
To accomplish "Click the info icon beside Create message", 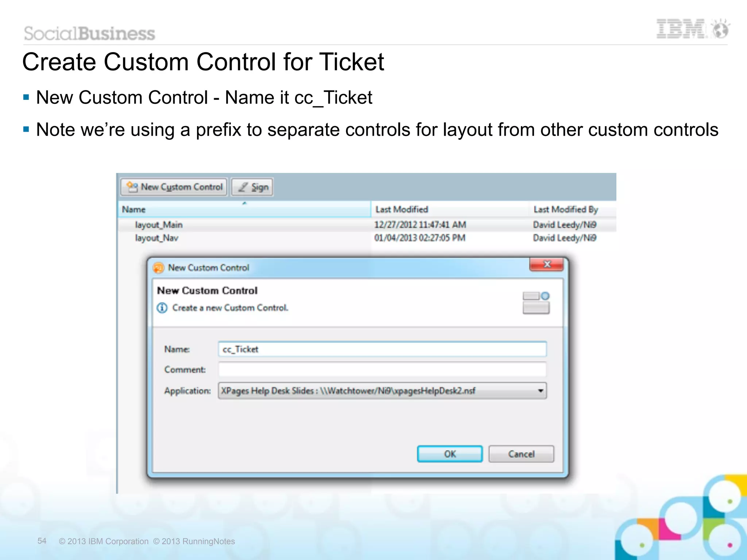I will pos(162,308).
